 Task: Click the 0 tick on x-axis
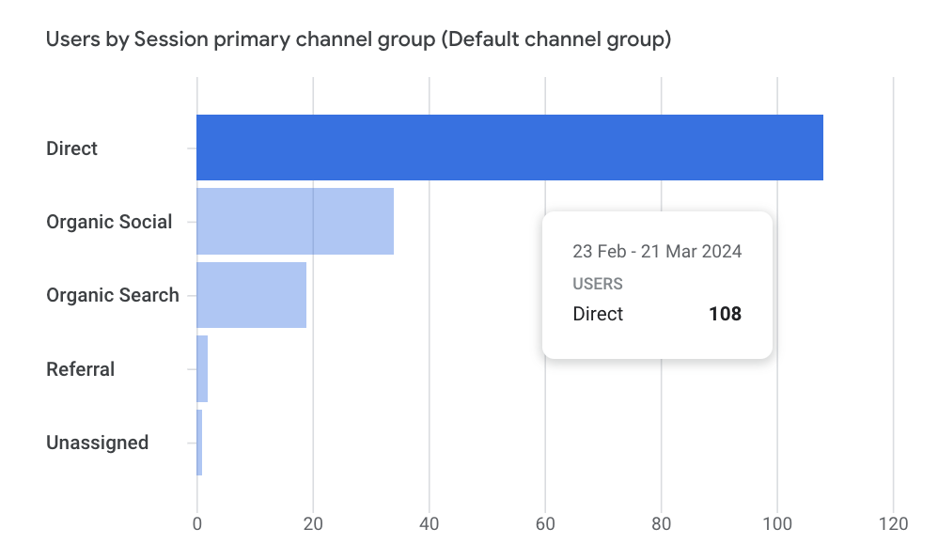pyautogui.click(x=197, y=524)
